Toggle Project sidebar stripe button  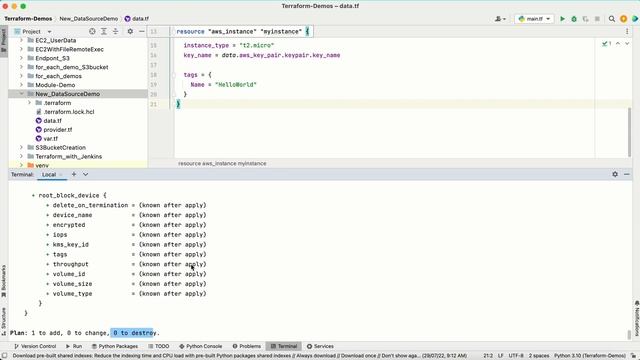pos(4,40)
